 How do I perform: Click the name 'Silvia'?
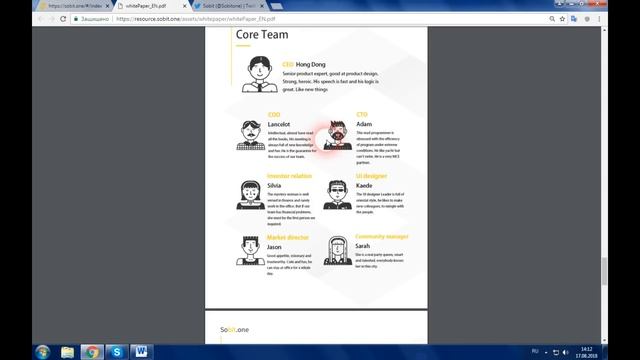(274, 185)
